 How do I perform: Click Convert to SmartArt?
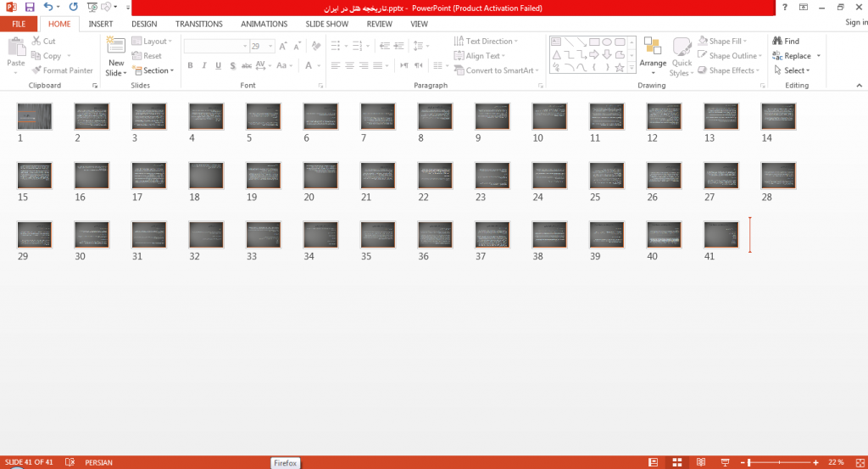pos(496,70)
